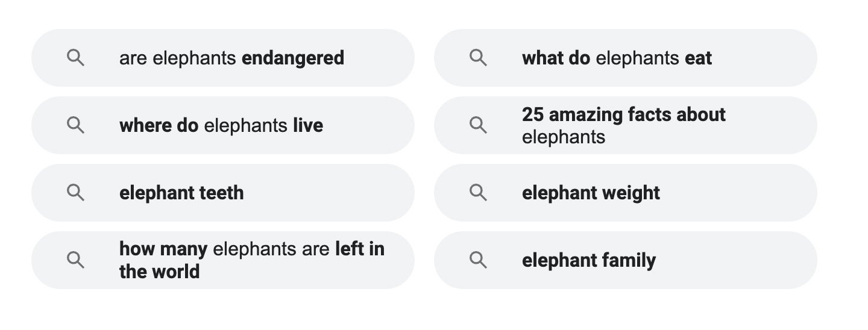Image resolution: width=868 pixels, height=330 pixels.
Task: Click magnifier icon next to 'elephant family'
Action: 478,260
